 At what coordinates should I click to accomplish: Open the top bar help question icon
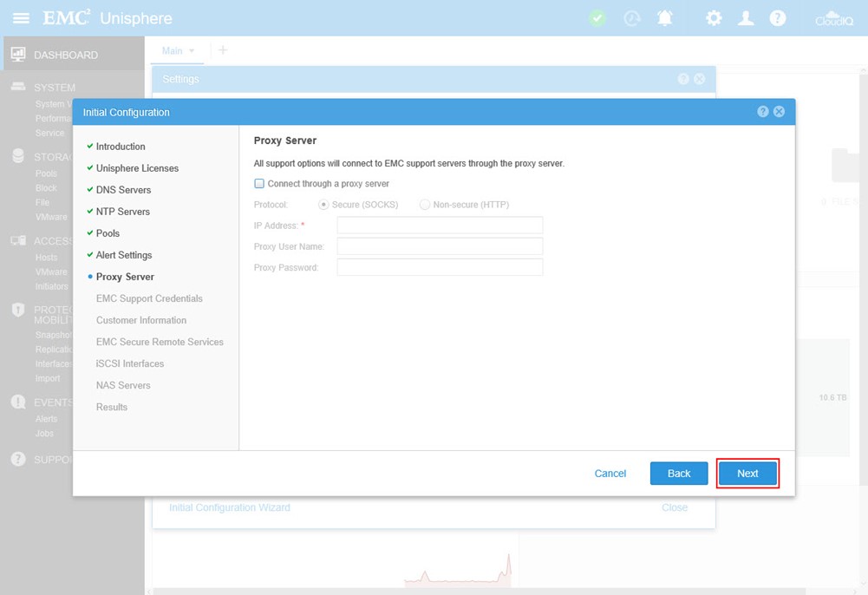(x=777, y=18)
